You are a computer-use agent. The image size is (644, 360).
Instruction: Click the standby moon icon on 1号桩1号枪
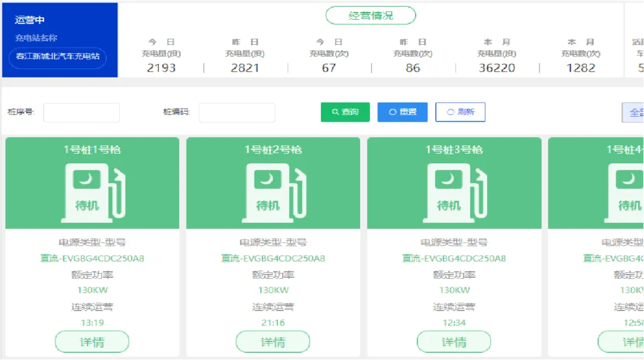tap(86, 179)
